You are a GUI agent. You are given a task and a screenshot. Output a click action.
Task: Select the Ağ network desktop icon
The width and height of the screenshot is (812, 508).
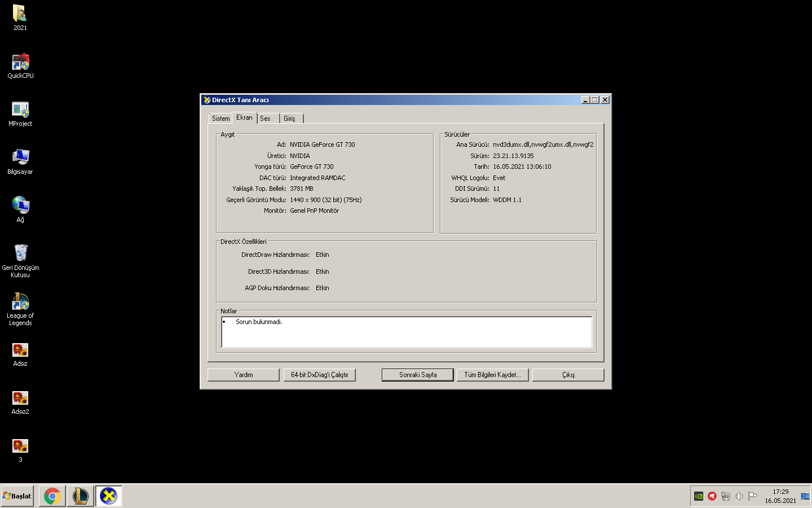click(x=20, y=209)
